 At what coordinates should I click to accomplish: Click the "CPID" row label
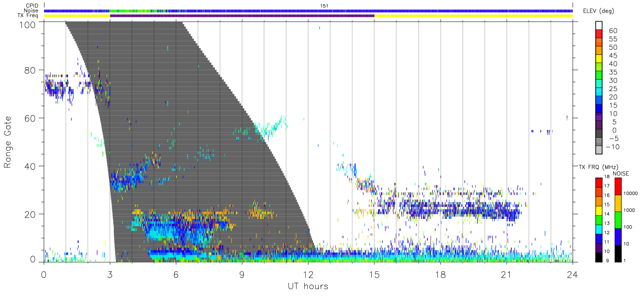[x=32, y=6]
